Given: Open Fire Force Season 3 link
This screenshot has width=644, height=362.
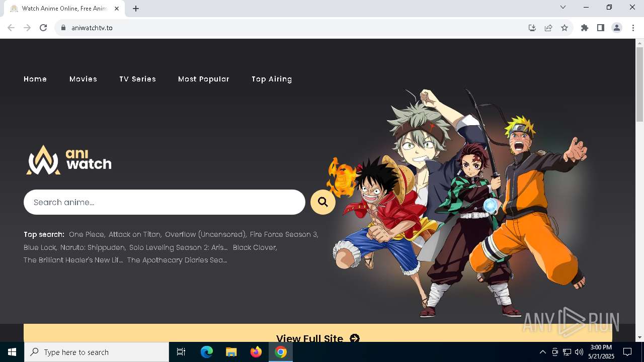Looking at the screenshot, I should coord(284,234).
